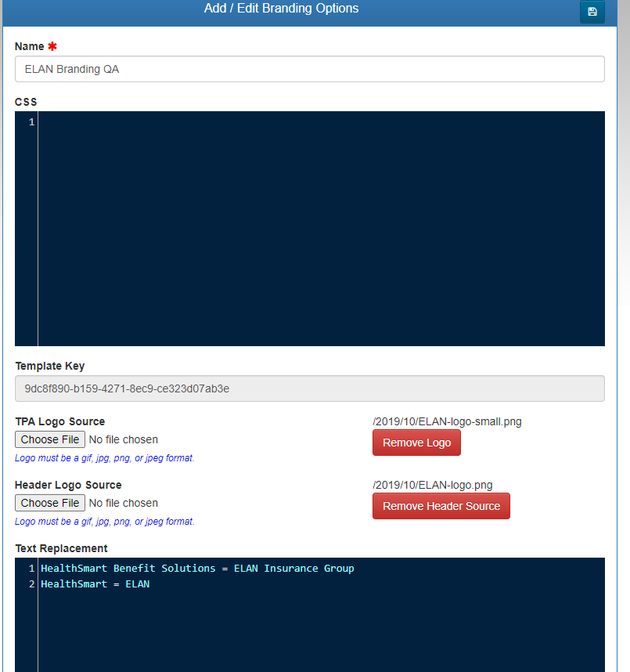
Task: Click the Text Replacement label
Action: coord(61,548)
